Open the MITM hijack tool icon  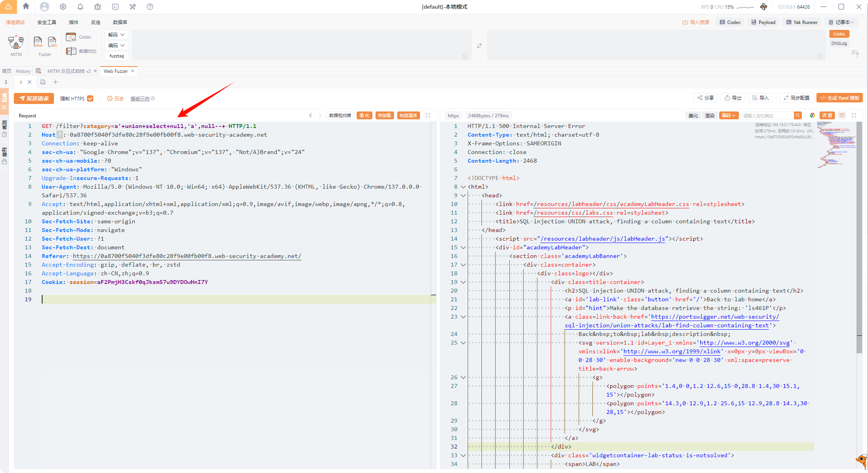(x=16, y=43)
